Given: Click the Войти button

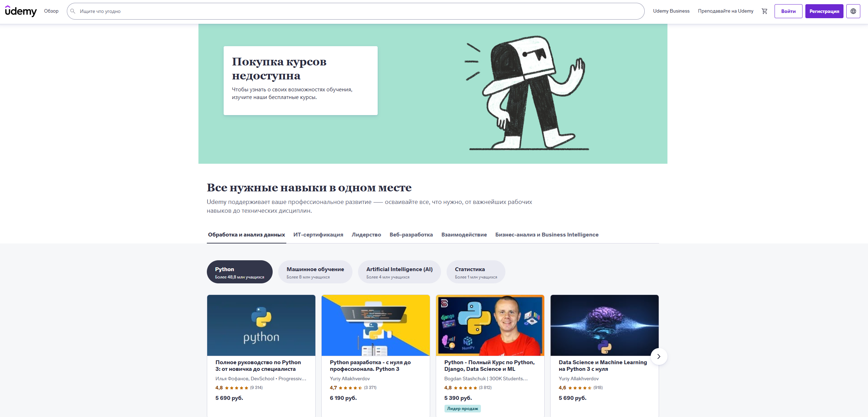Looking at the screenshot, I should click(x=788, y=11).
